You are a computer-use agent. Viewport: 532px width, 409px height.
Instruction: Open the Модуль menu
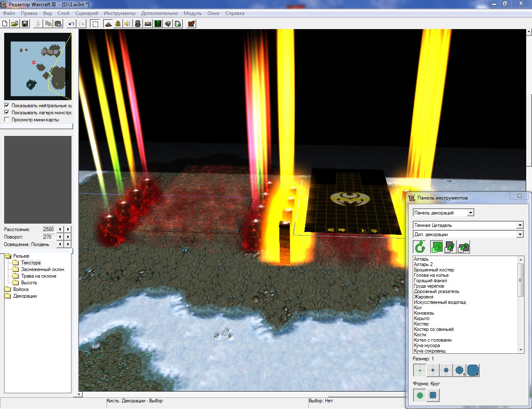(192, 13)
